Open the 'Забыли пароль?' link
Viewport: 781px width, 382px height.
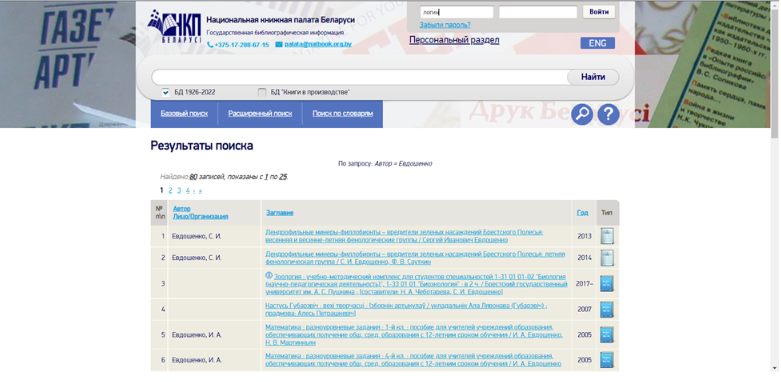(x=445, y=25)
